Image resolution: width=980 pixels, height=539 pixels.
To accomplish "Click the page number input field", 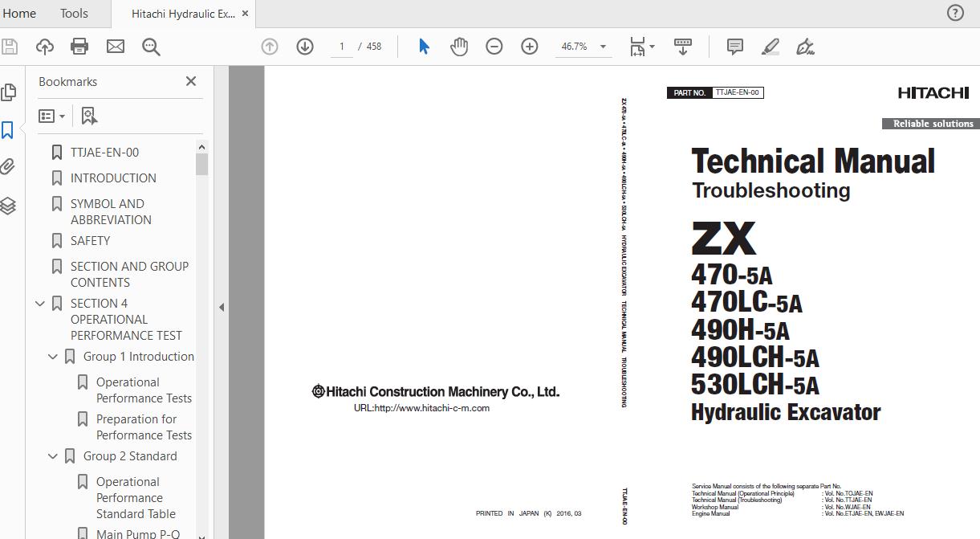I will (342, 47).
